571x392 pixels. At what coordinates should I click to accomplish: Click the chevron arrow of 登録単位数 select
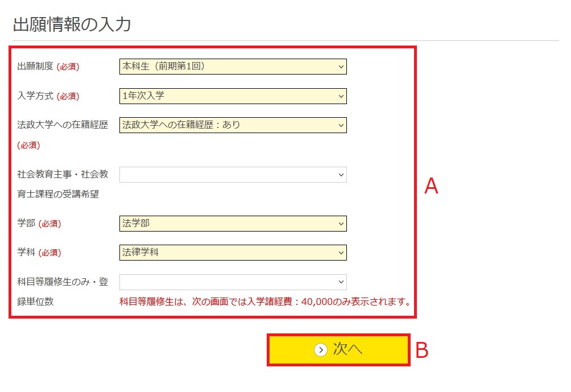point(341,282)
